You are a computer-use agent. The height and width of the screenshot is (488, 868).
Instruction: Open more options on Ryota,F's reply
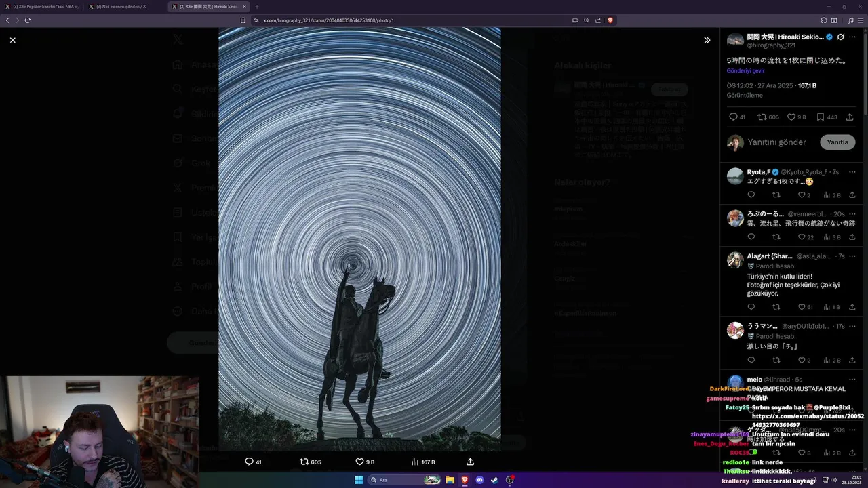[852, 171]
